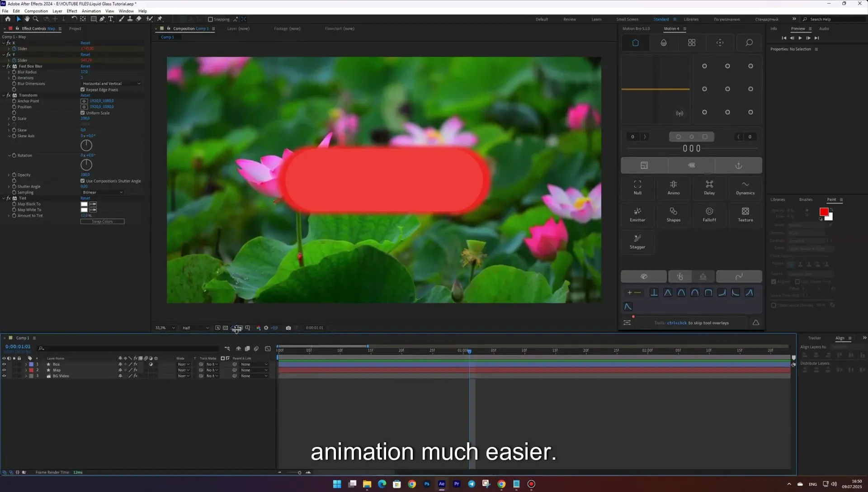Open the Sampling Bilinear dropdown
This screenshot has height=492, width=868.
(x=102, y=193)
